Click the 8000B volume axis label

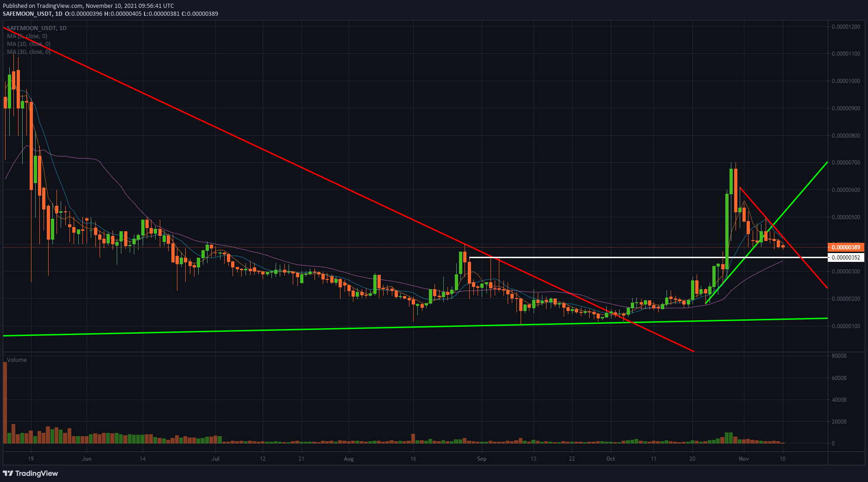pyautogui.click(x=839, y=356)
